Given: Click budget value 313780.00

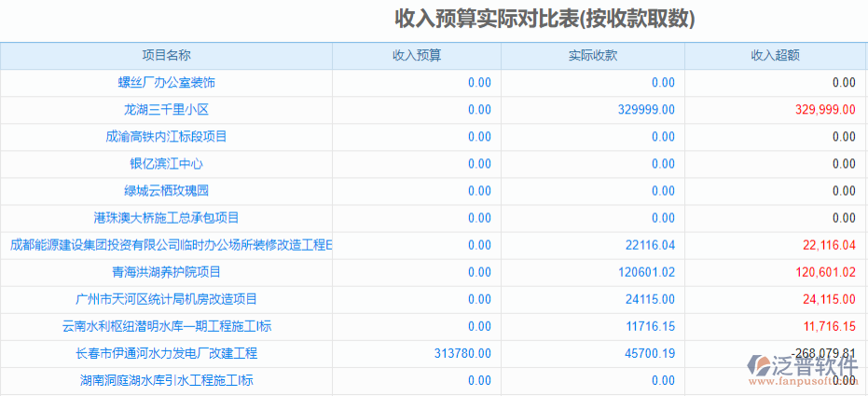Looking at the screenshot, I should (462, 353).
